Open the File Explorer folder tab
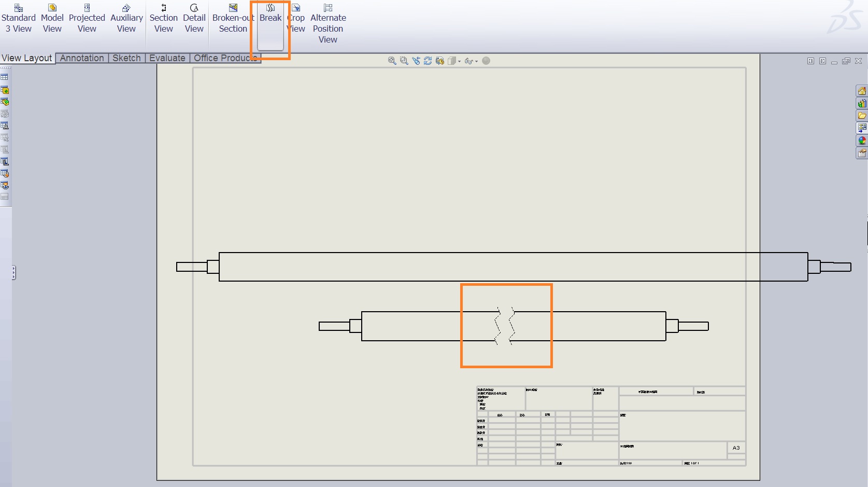868x487 pixels. coord(862,116)
